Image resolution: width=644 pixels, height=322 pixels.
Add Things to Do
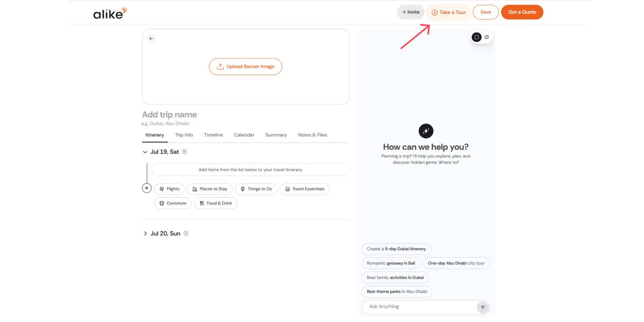256,189
